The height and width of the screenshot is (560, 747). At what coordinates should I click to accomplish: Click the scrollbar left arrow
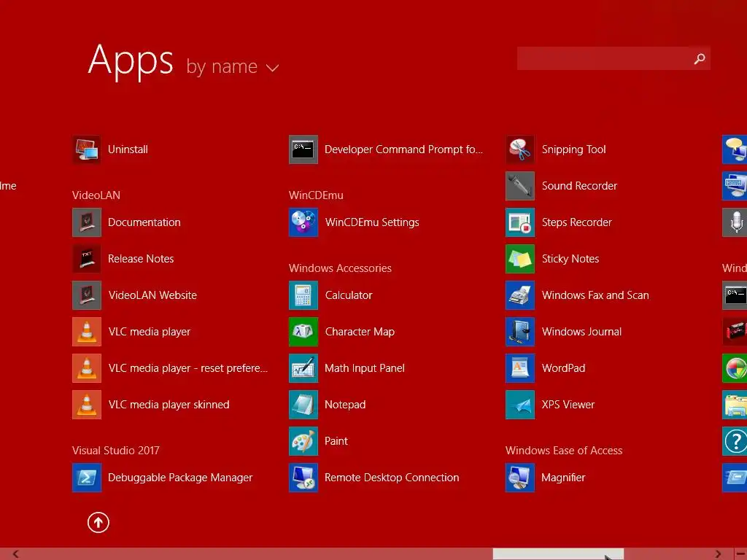[x=15, y=554]
